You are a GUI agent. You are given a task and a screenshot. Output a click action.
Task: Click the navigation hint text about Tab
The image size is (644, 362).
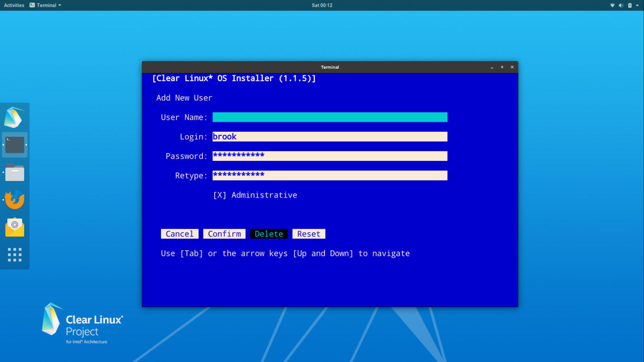point(285,253)
